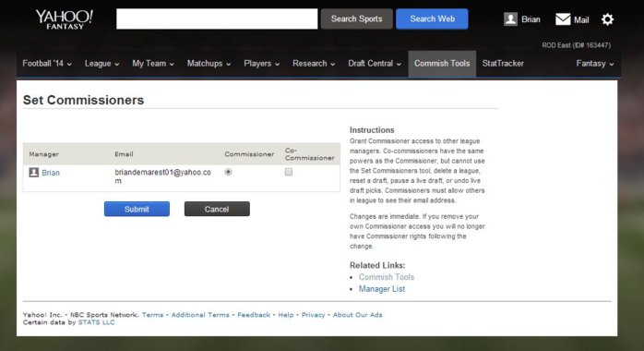Click the Search Sports button

(x=356, y=18)
